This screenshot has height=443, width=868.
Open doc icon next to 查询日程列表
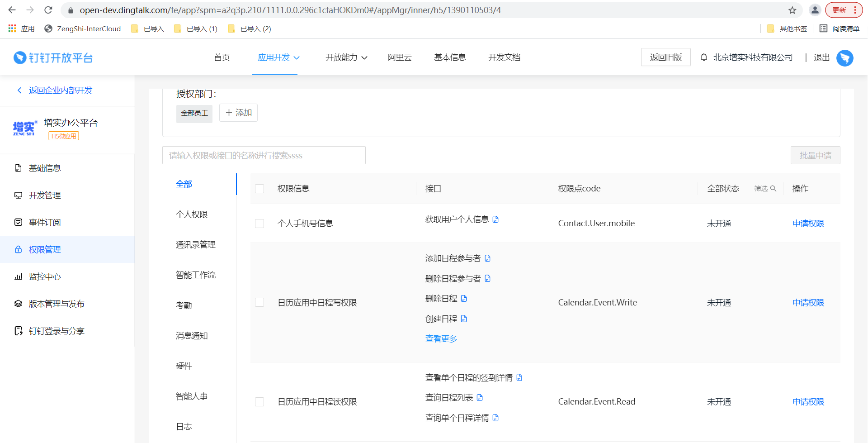480,398
